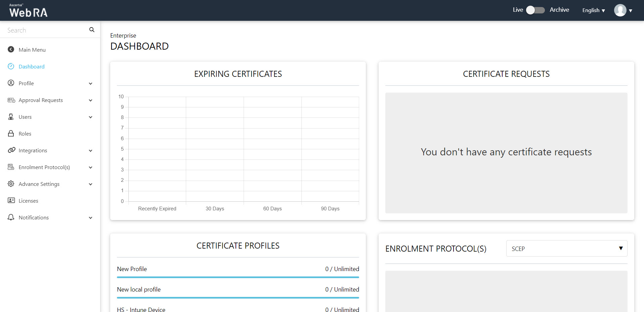
Task: Click the search magnifier icon
Action: pos(92,30)
